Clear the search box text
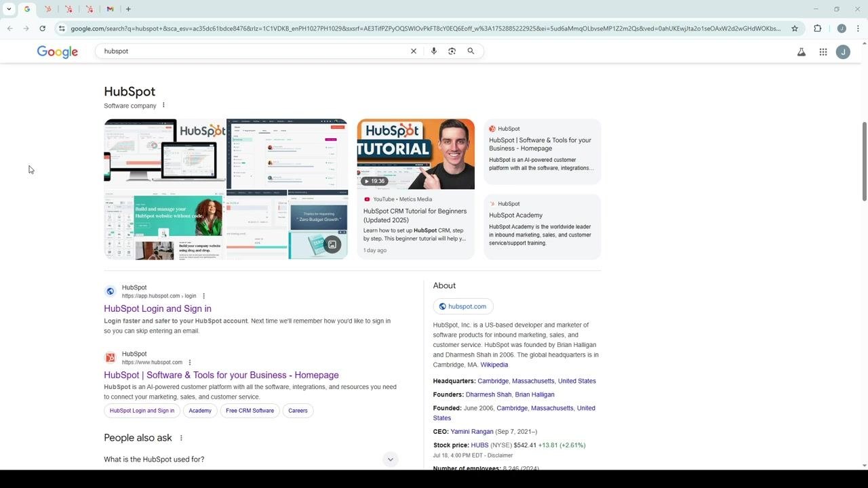The width and height of the screenshot is (868, 488). (x=413, y=52)
